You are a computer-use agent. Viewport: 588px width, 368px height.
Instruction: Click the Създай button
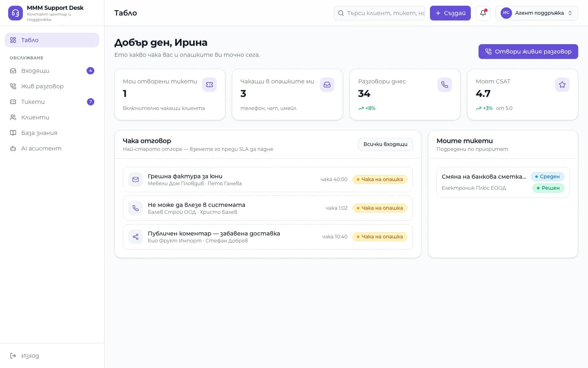pyautogui.click(x=450, y=13)
